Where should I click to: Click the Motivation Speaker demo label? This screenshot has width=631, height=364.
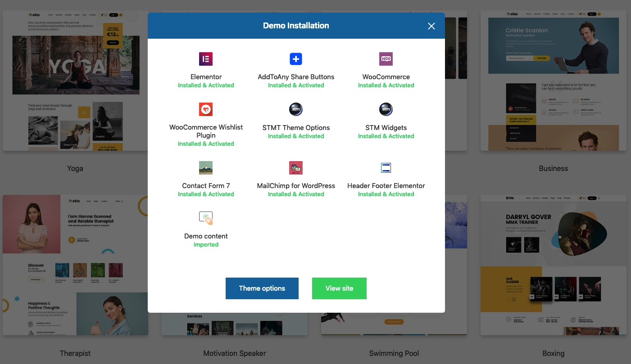coord(235,353)
